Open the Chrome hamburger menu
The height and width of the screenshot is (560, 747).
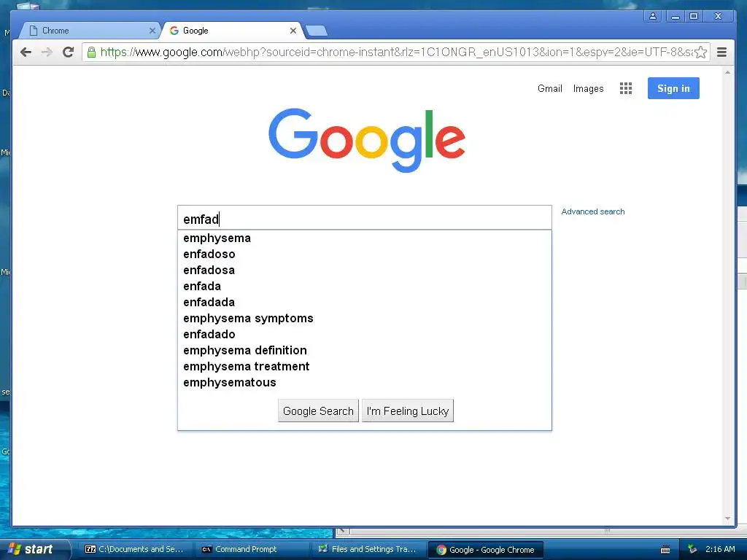[721, 52]
